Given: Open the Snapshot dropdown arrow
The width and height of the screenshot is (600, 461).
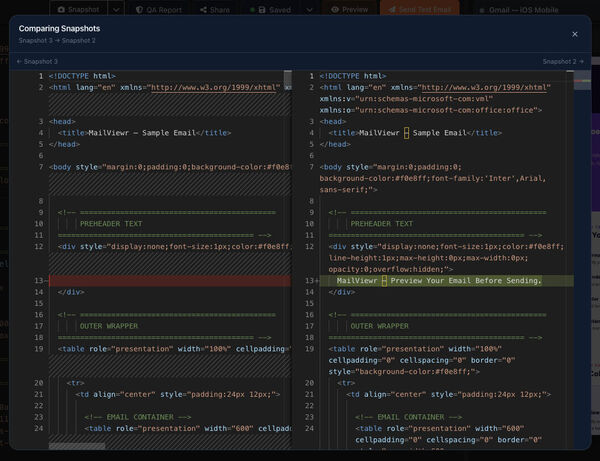Looking at the screenshot, I should pos(116,10).
